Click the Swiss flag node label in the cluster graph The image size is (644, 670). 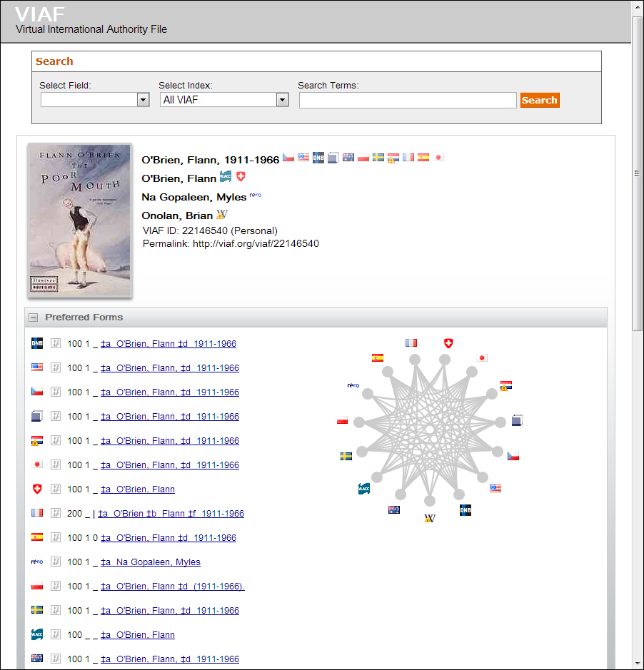(x=448, y=343)
